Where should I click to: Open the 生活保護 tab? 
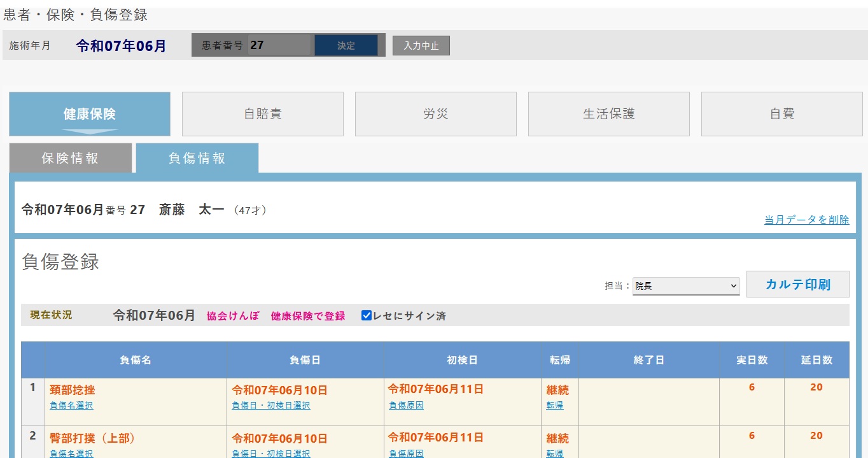pos(608,113)
